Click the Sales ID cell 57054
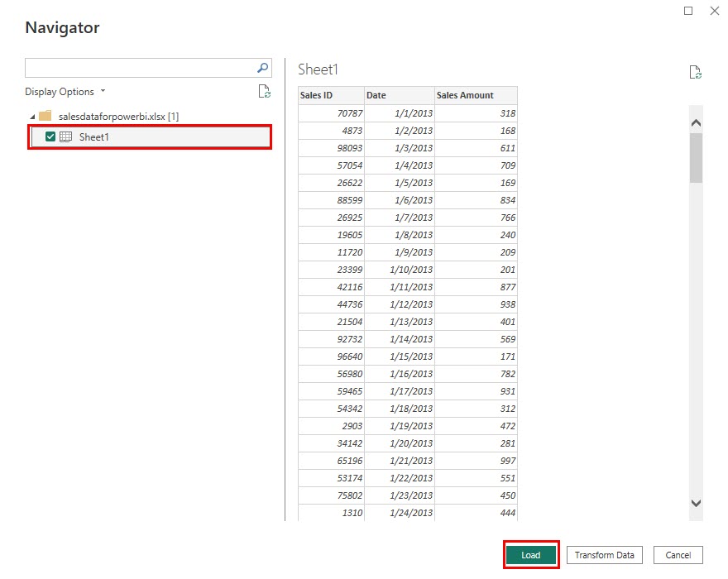The height and width of the screenshot is (579, 728). (x=331, y=165)
